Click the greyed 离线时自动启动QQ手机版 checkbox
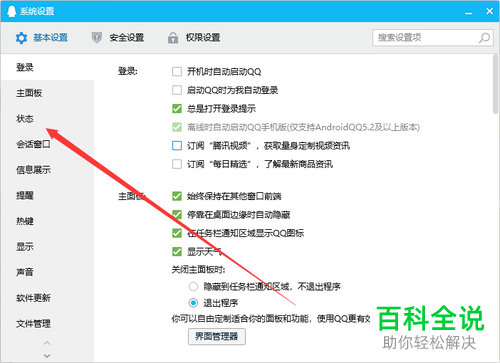This screenshot has height=363, width=500. (x=177, y=127)
